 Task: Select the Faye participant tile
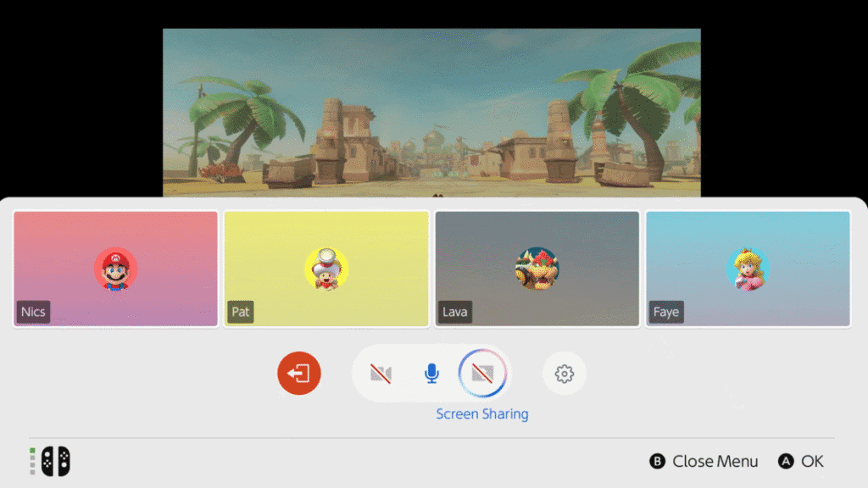coord(748,269)
